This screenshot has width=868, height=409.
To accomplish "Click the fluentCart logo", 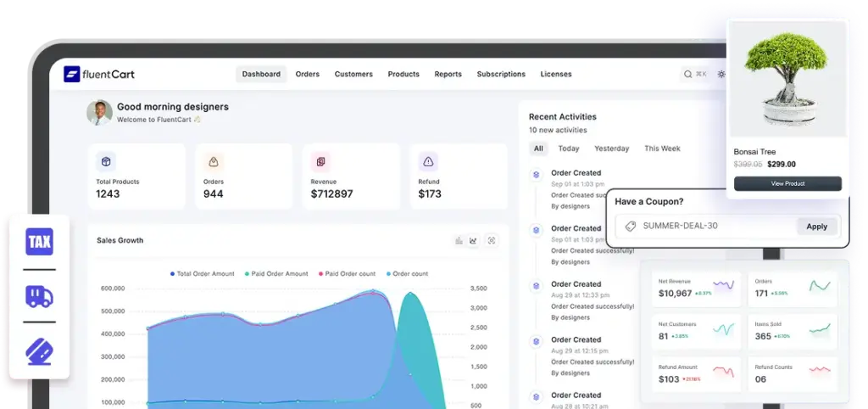I will point(99,74).
